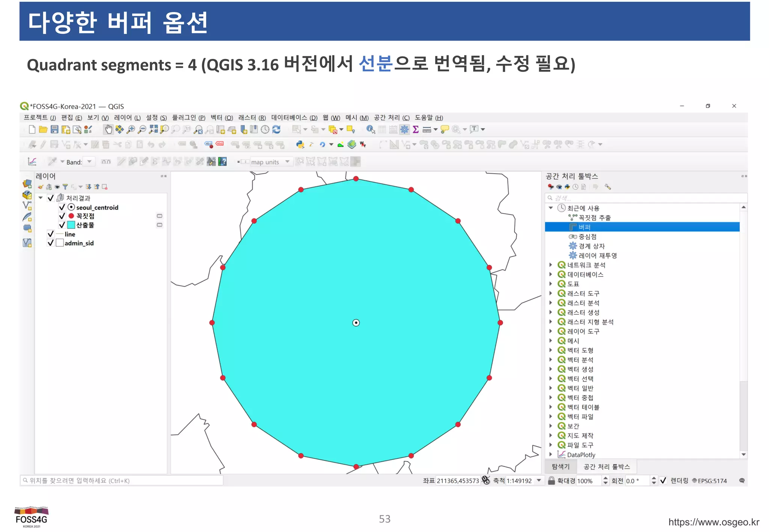Open Layer Styling panel in Layers toolbar
Screen dimensions: 769x532
coord(41,187)
